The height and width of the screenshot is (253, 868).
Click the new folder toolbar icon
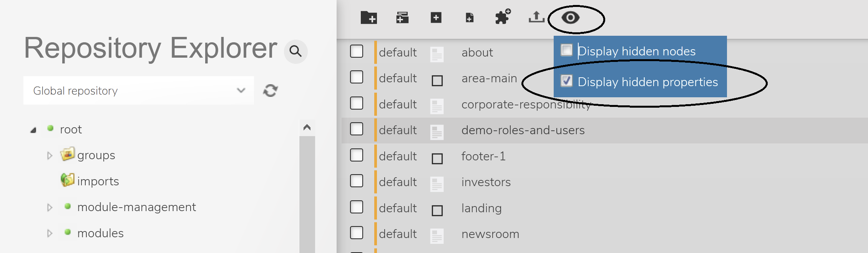368,18
